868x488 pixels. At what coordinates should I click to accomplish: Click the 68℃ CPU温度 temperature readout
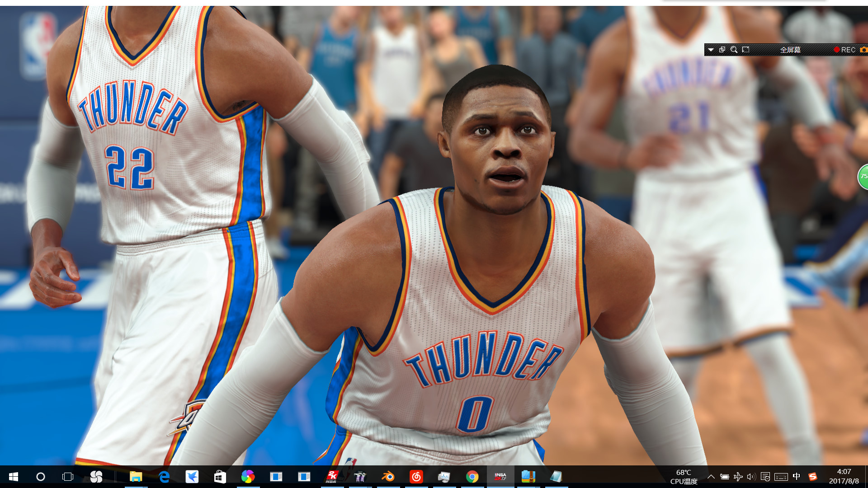point(684,477)
